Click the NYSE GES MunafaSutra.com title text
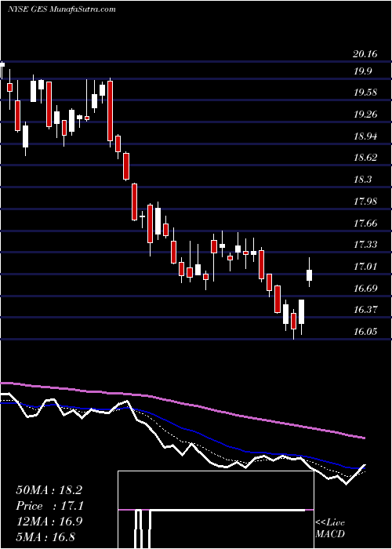Image resolution: width=392 pixels, height=549 pixels. tap(62, 9)
